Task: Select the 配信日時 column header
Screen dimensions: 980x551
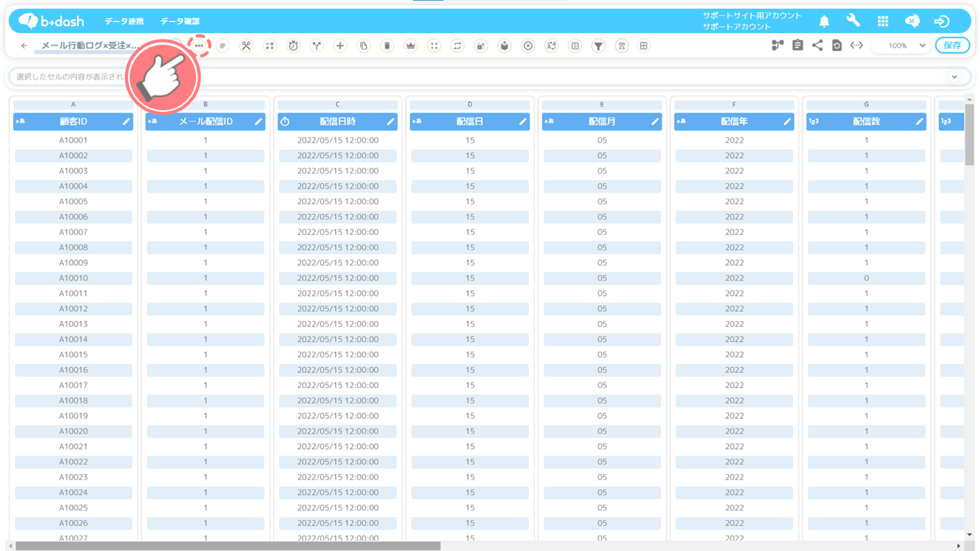Action: (x=338, y=122)
